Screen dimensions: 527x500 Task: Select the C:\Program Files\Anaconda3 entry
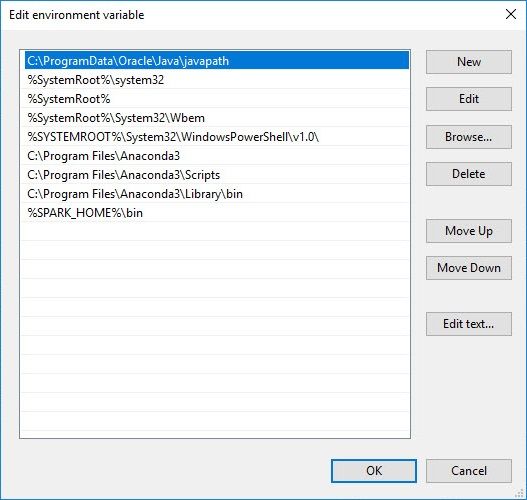(x=217, y=156)
